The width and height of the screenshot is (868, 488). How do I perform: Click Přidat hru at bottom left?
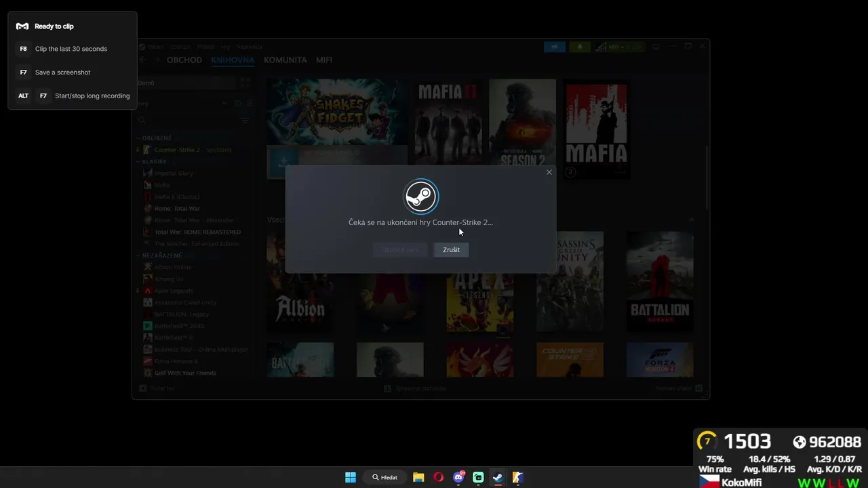[x=157, y=388]
